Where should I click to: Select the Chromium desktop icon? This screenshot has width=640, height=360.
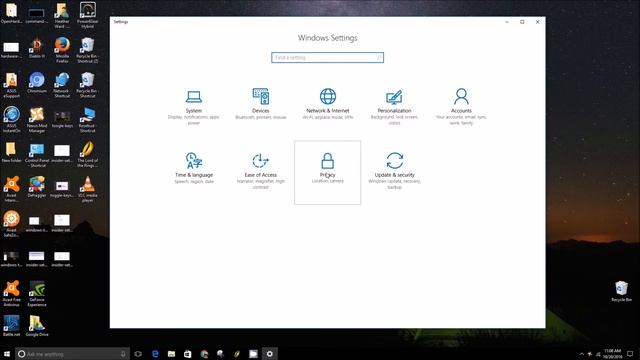click(37, 83)
